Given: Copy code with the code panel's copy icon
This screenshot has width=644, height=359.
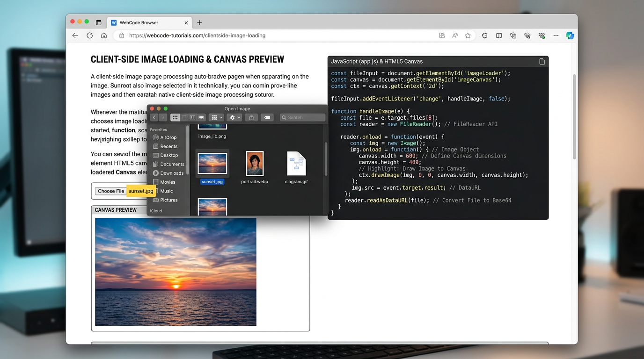Looking at the screenshot, I should click(542, 61).
